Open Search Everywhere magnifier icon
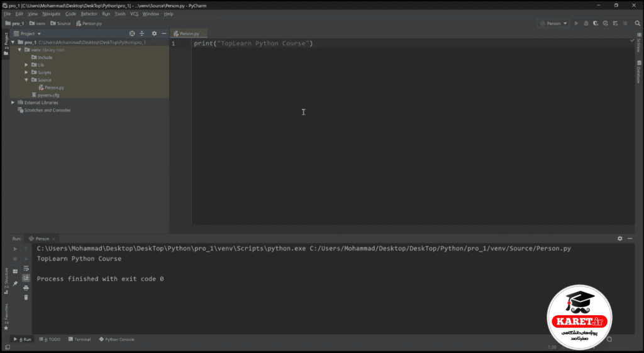Viewport: 644px width, 353px height. click(x=638, y=23)
